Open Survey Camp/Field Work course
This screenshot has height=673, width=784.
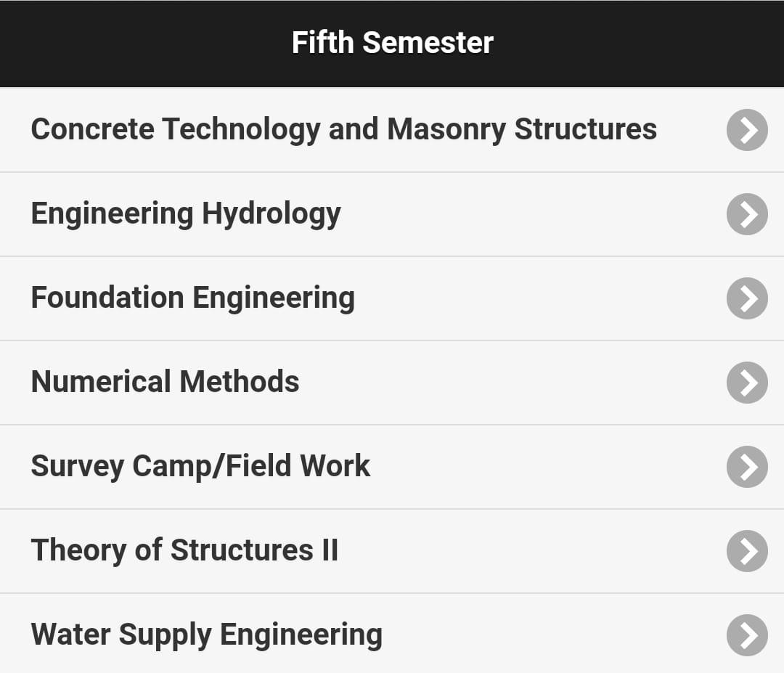click(392, 467)
